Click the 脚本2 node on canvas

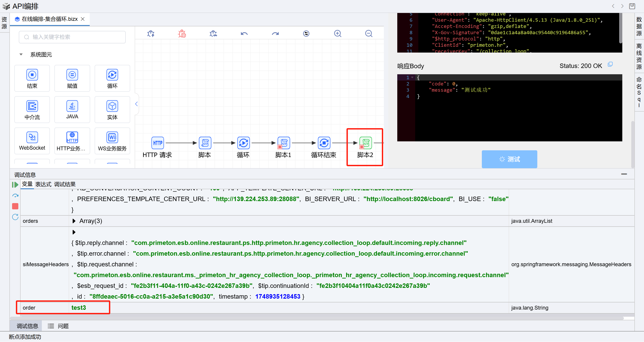(x=366, y=143)
